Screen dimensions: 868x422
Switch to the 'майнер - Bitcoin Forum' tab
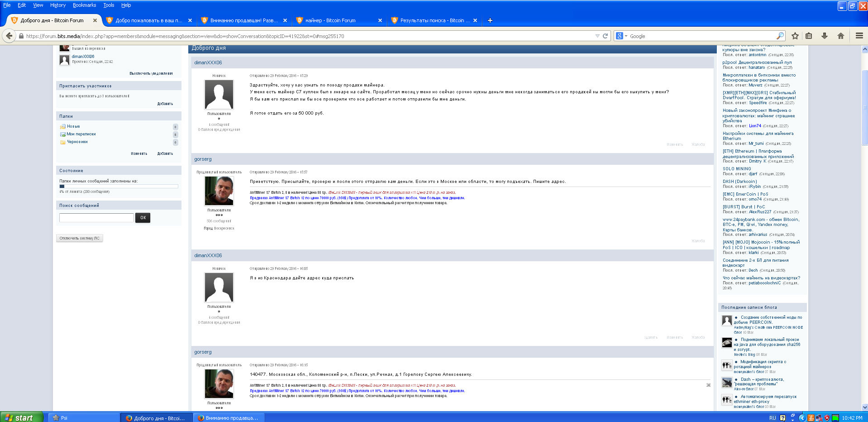click(x=330, y=20)
